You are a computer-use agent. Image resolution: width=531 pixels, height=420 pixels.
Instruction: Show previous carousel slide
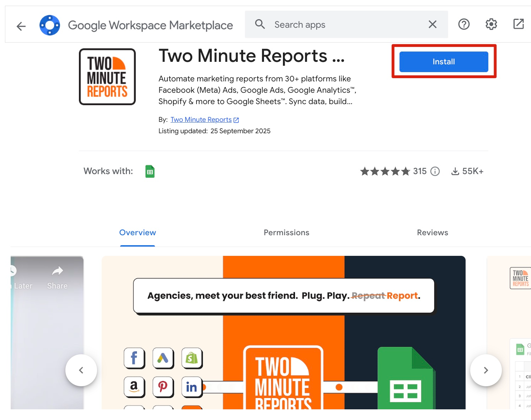[x=81, y=370]
